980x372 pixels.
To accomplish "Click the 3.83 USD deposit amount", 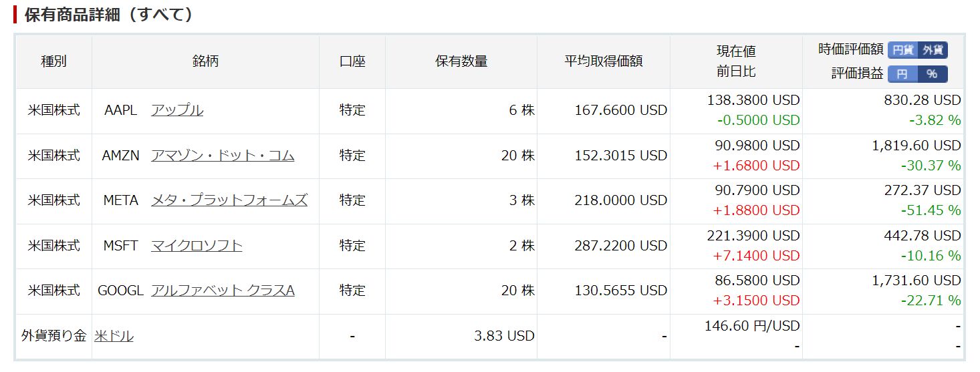I will [x=504, y=336].
